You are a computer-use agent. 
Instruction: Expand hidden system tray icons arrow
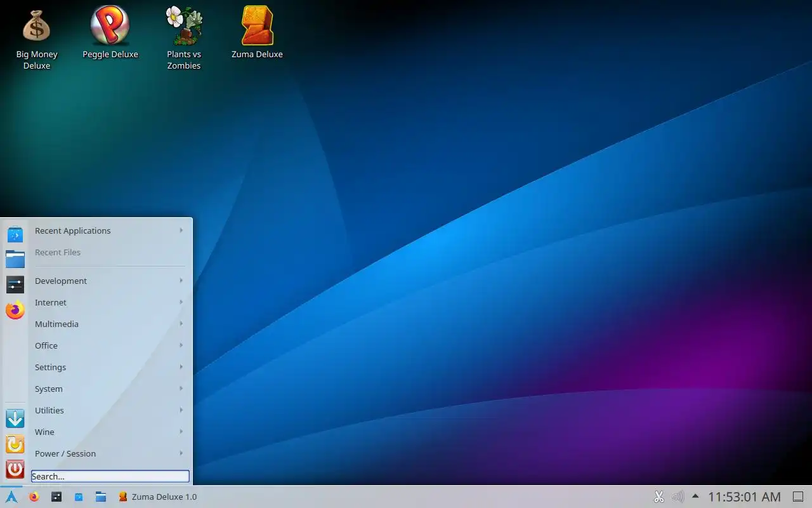click(695, 496)
